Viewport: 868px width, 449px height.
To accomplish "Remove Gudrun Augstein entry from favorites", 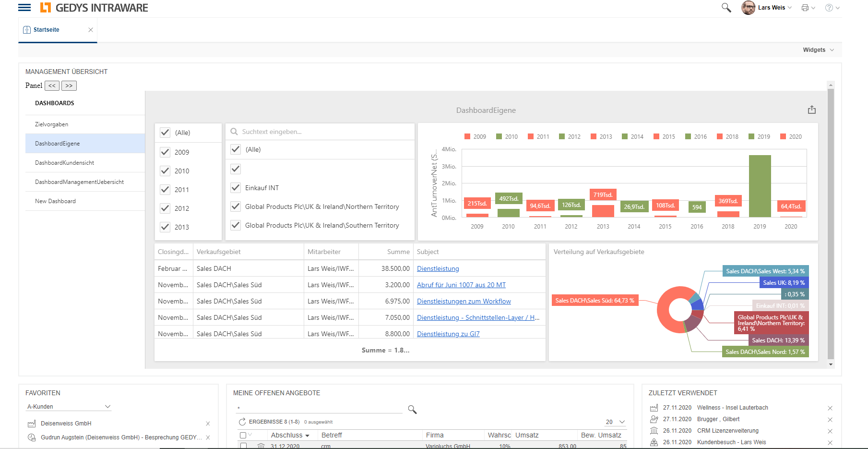I will click(208, 437).
